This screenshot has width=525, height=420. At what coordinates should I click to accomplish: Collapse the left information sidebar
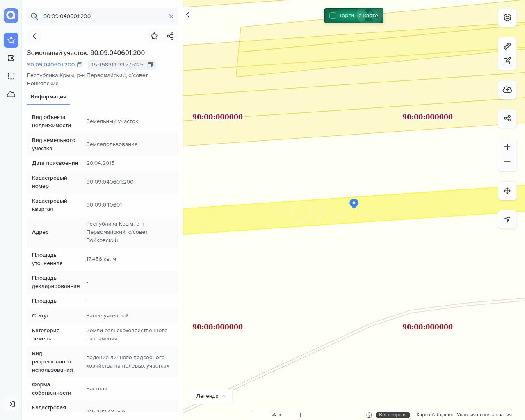pos(188,15)
